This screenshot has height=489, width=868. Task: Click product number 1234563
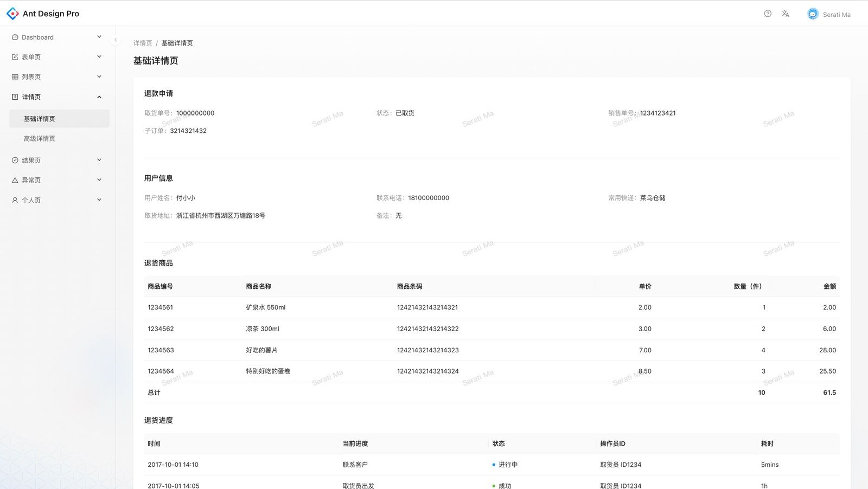[161, 350]
